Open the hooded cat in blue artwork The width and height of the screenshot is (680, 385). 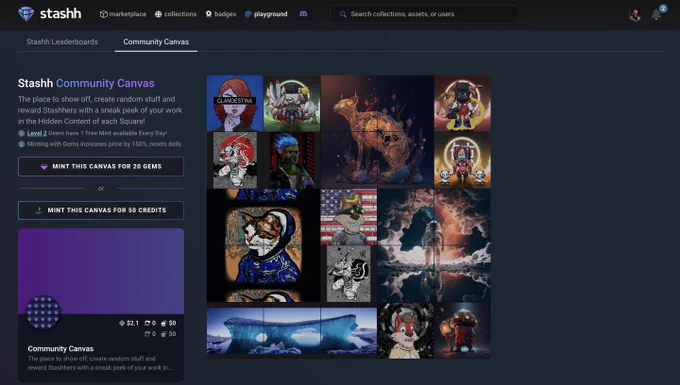click(x=263, y=245)
